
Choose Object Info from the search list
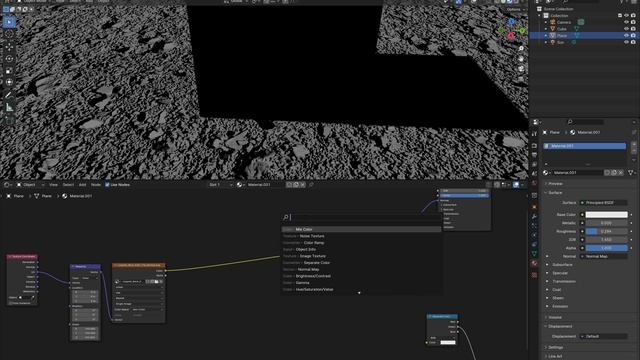tap(361, 249)
